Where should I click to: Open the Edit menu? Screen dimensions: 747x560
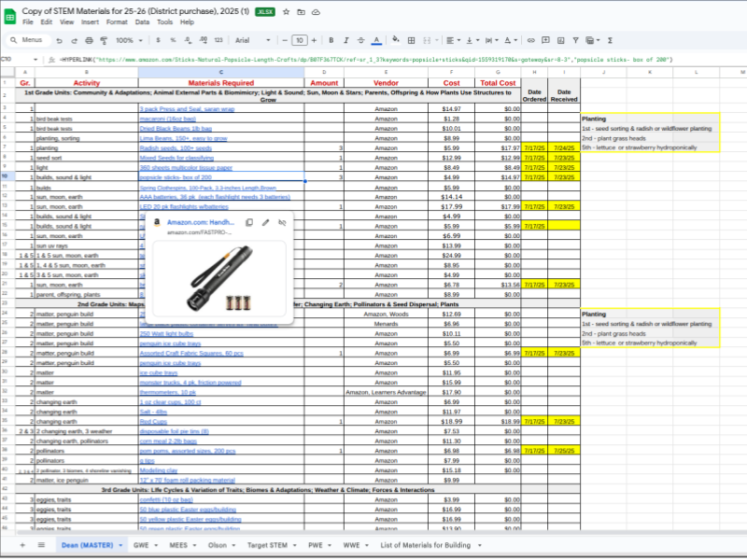coord(46,21)
